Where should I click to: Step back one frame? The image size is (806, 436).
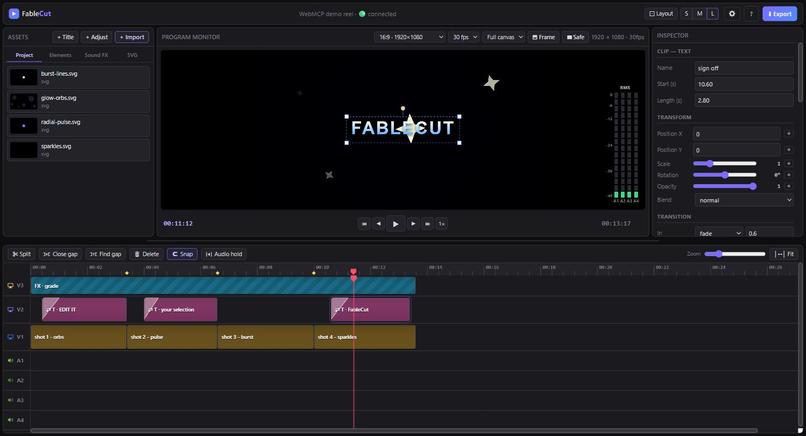[x=379, y=224]
